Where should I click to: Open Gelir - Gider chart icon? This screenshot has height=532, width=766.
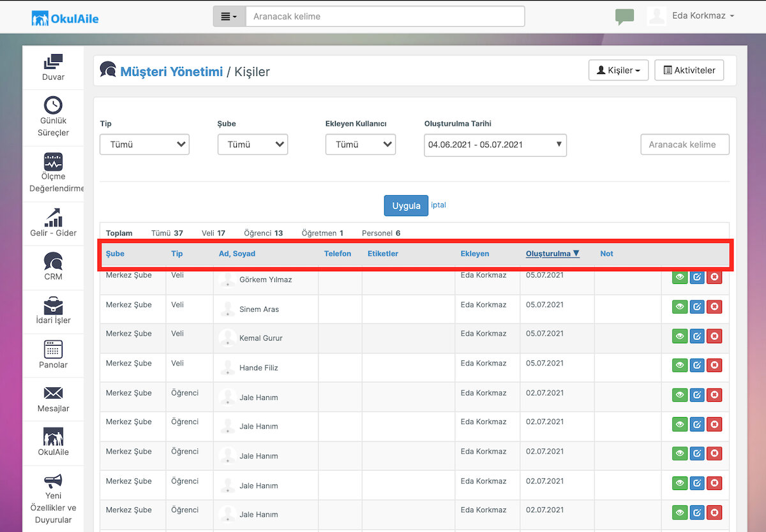54,218
